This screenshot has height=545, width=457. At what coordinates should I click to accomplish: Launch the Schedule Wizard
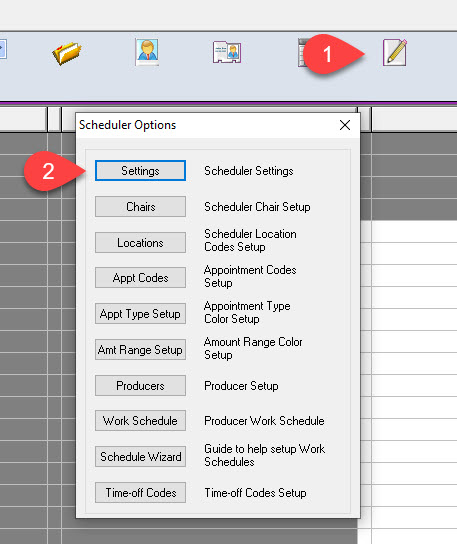click(x=140, y=457)
